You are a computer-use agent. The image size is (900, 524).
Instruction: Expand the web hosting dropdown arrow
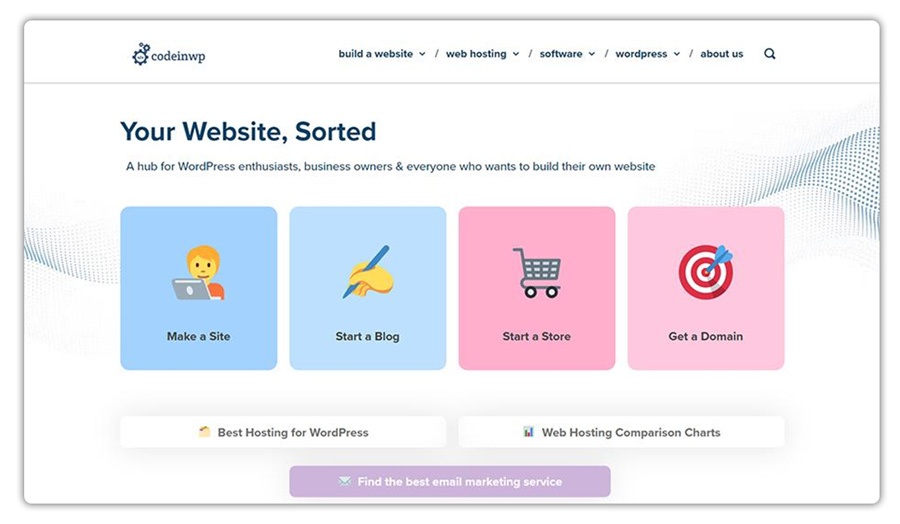[x=516, y=54]
